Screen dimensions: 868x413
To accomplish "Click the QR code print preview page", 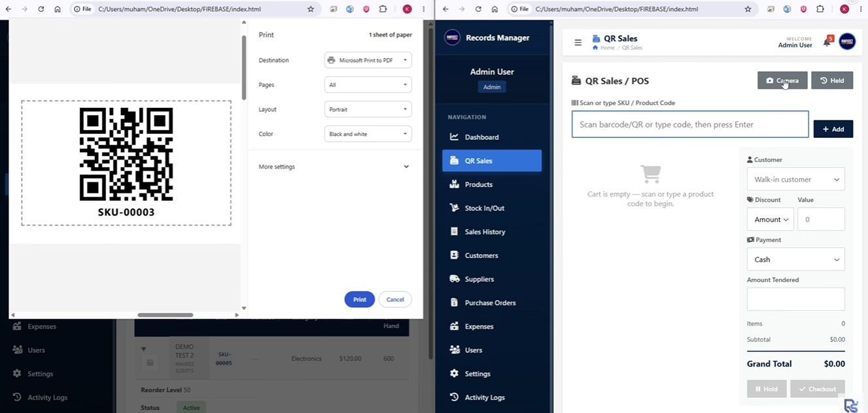I will point(126,163).
